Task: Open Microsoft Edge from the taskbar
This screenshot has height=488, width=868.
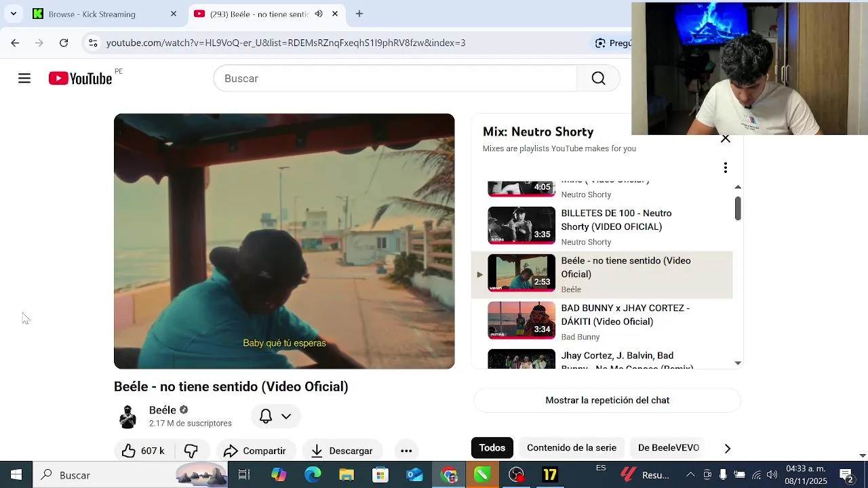Action: pyautogui.click(x=313, y=475)
